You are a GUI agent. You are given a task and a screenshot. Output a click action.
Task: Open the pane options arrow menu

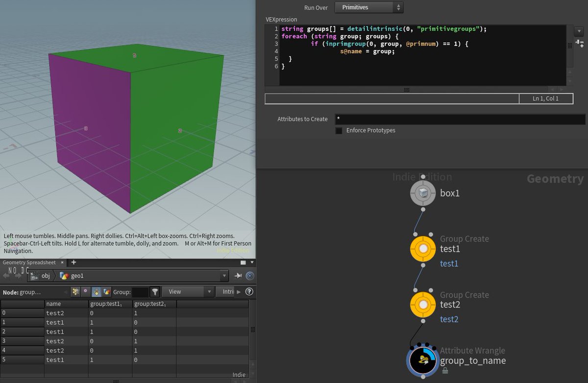click(251, 263)
